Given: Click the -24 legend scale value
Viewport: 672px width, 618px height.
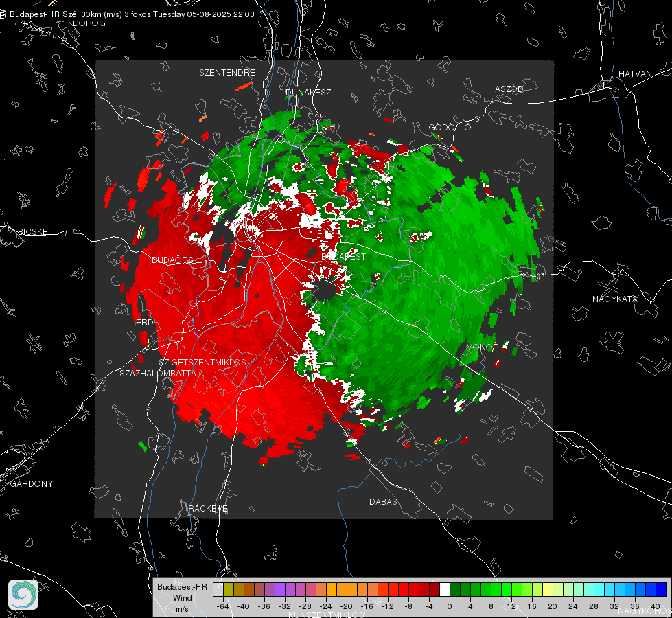Looking at the screenshot, I should [326, 606].
